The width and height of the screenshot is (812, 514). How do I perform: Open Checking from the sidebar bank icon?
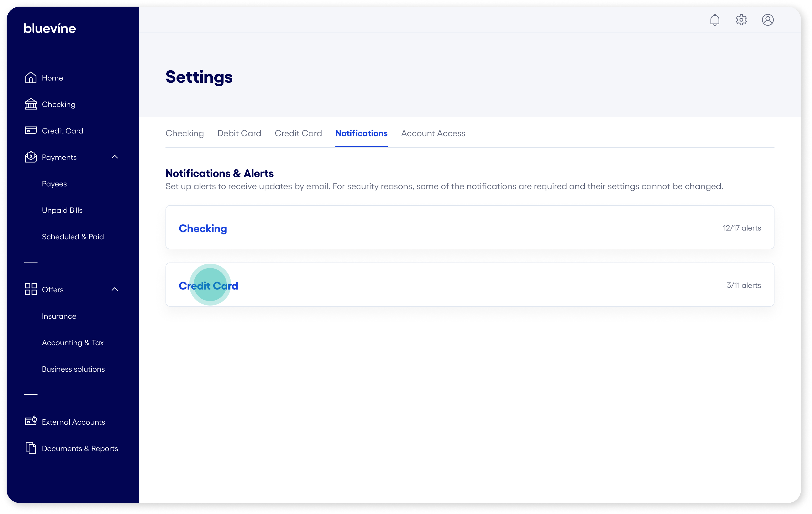click(30, 104)
